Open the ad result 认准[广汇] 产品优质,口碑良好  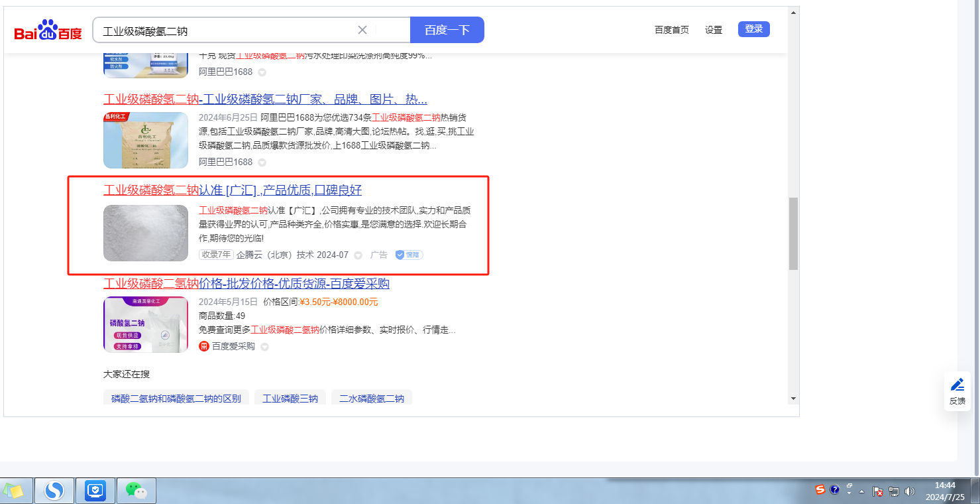(x=233, y=190)
